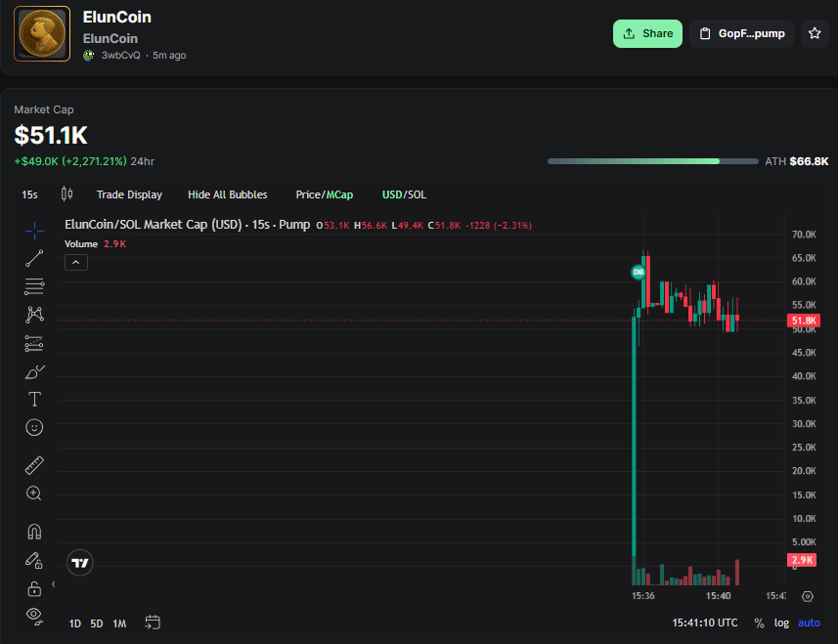Set chart range to 1M
This screenshot has height=644, width=838.
(x=119, y=623)
